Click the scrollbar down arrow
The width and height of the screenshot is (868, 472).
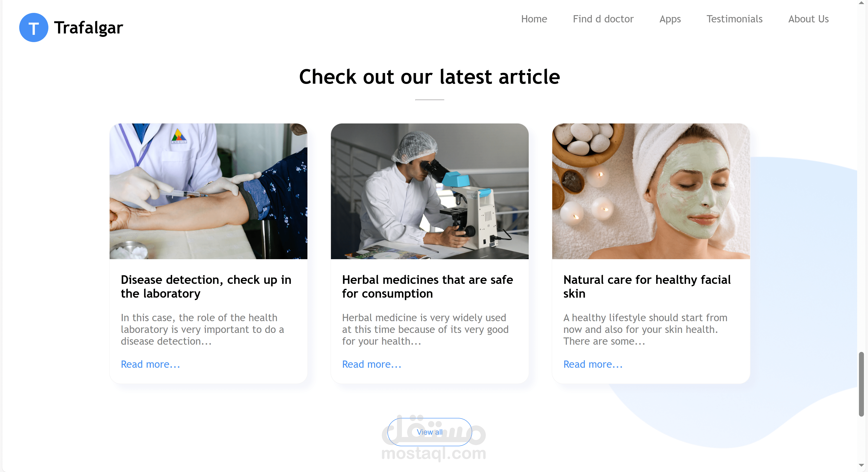tap(861, 466)
